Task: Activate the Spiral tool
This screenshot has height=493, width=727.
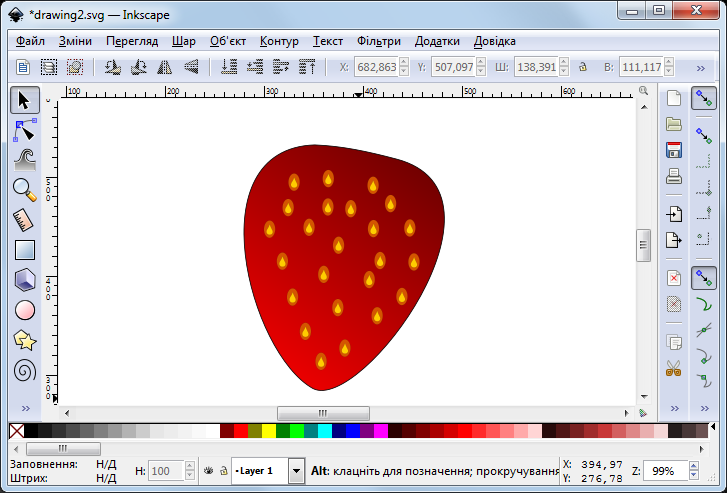Action: pos(25,370)
